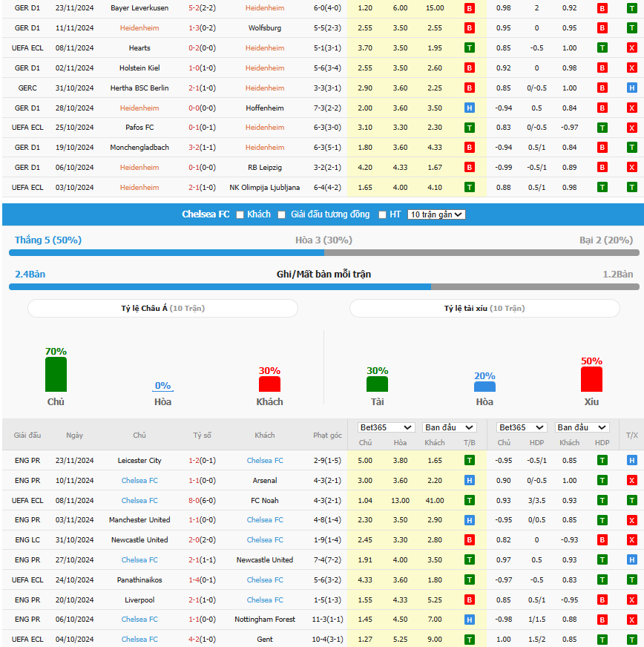The width and height of the screenshot is (644, 647).
Task: Open the Ban đầu dropdown above the T/B column
Action: click(450, 427)
